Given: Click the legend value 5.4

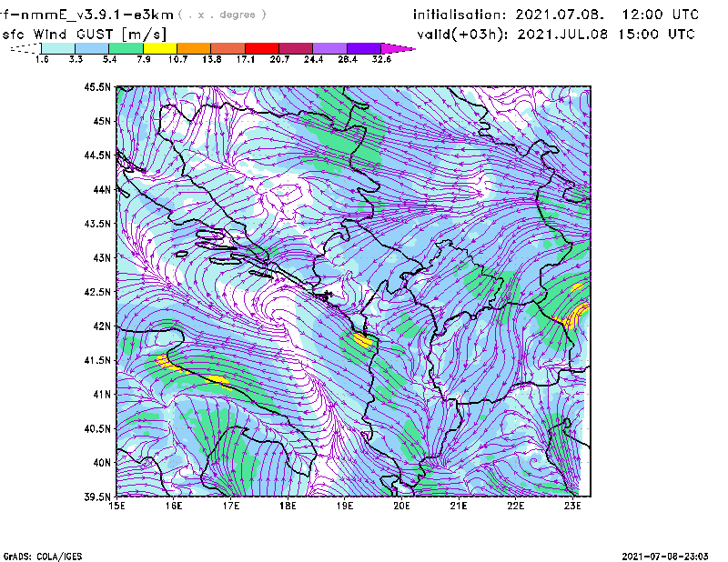Looking at the screenshot, I should tap(109, 59).
